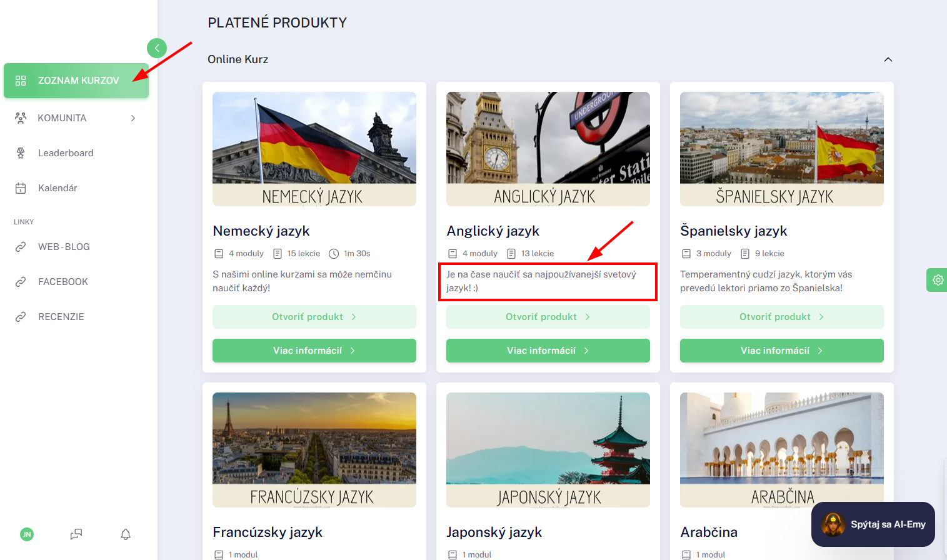Open the JN user avatar
This screenshot has height=560, width=947.
(x=27, y=534)
